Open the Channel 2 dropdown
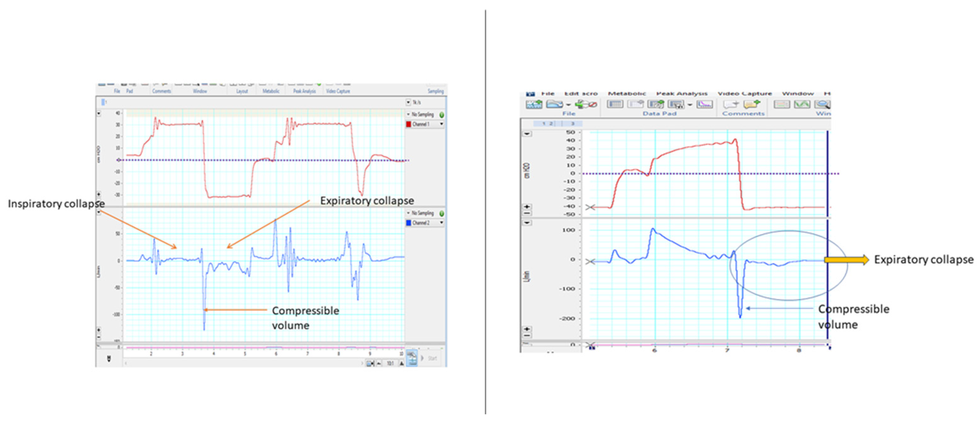980x422 pixels. click(442, 223)
